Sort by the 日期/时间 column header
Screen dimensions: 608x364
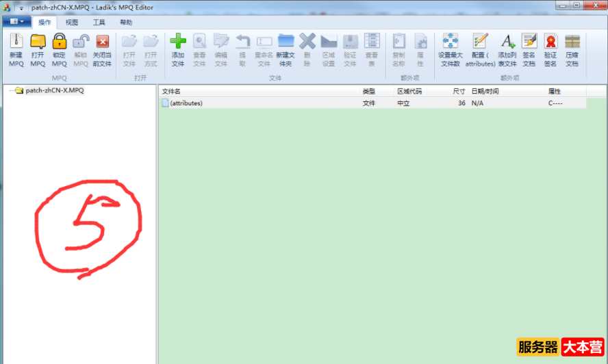[x=507, y=92]
